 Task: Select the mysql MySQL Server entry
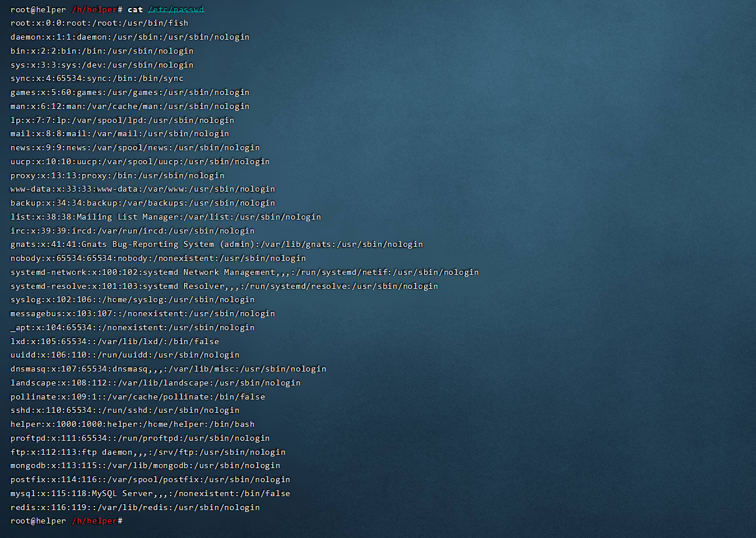pos(150,493)
